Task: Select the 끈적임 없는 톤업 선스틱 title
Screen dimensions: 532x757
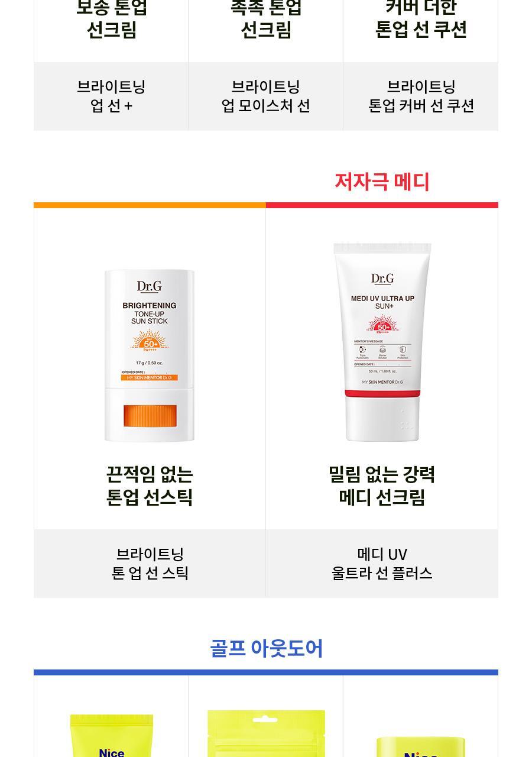Action: click(150, 486)
